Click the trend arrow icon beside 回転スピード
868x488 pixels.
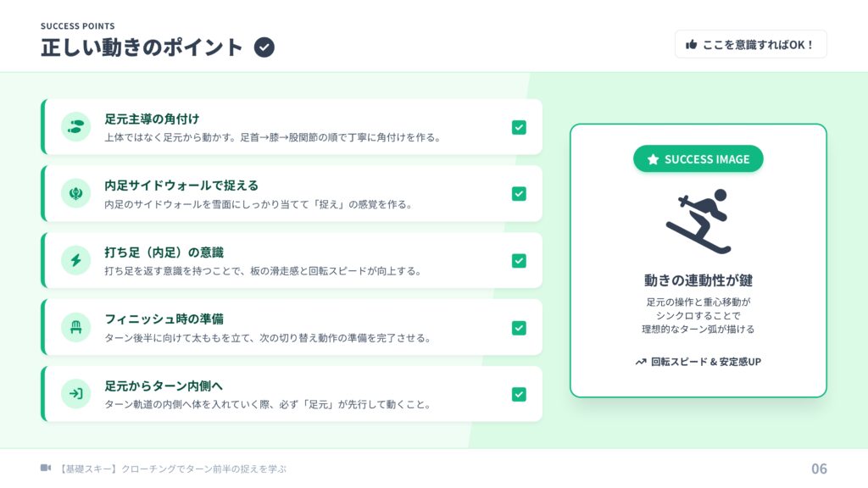tap(641, 362)
